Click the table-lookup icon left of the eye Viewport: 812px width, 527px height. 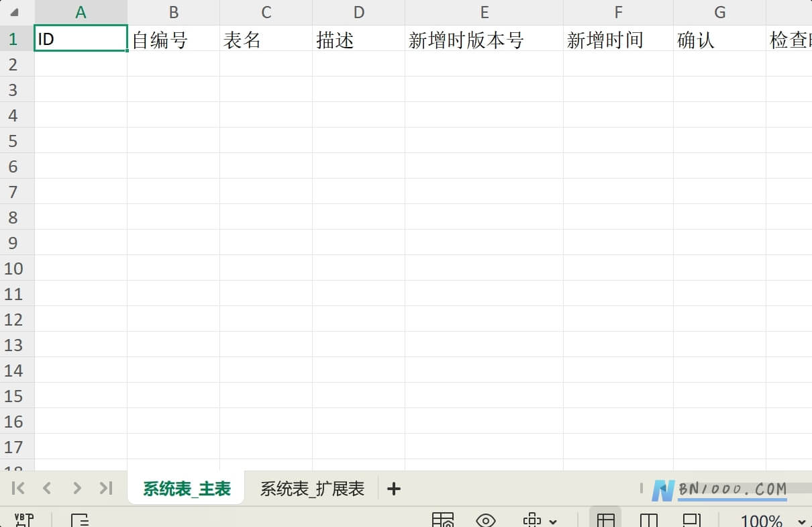443,520
